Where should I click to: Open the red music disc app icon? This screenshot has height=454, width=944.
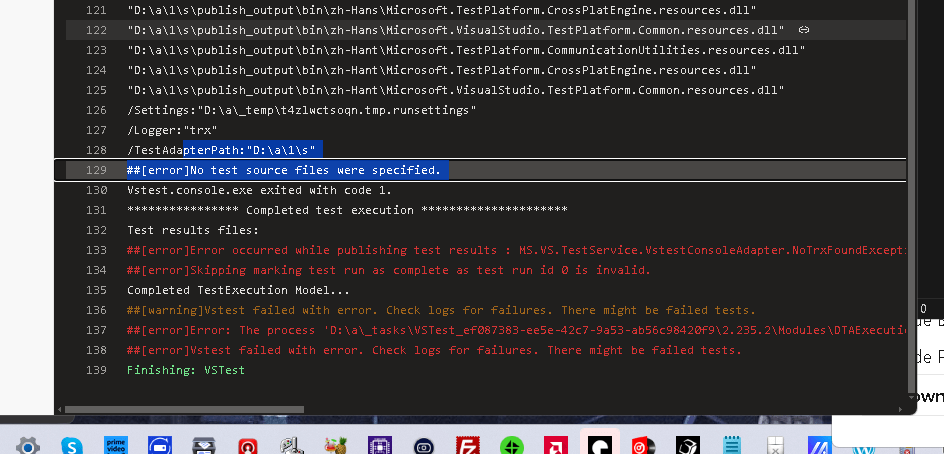pos(643,446)
